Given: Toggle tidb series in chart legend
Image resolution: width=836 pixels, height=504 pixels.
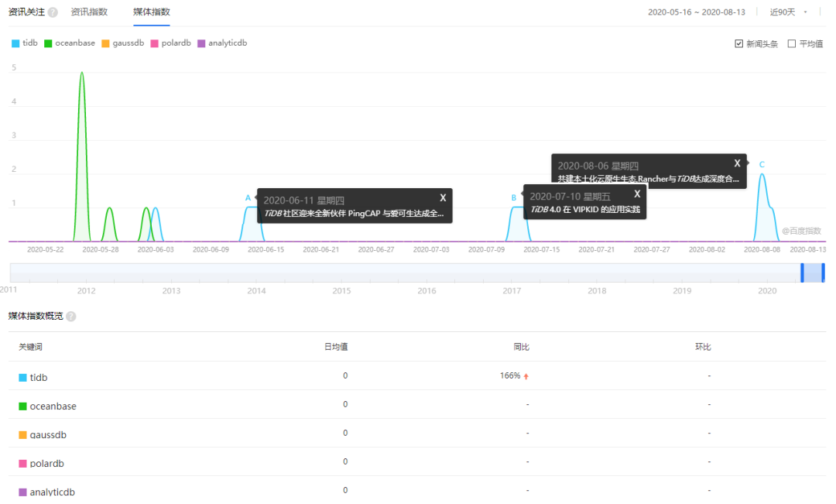Looking at the screenshot, I should click(25, 43).
